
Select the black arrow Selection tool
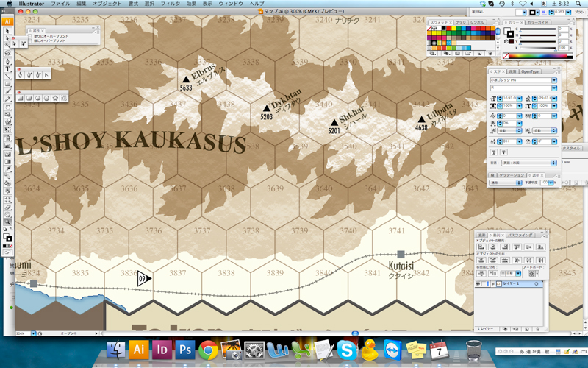coord(7,31)
